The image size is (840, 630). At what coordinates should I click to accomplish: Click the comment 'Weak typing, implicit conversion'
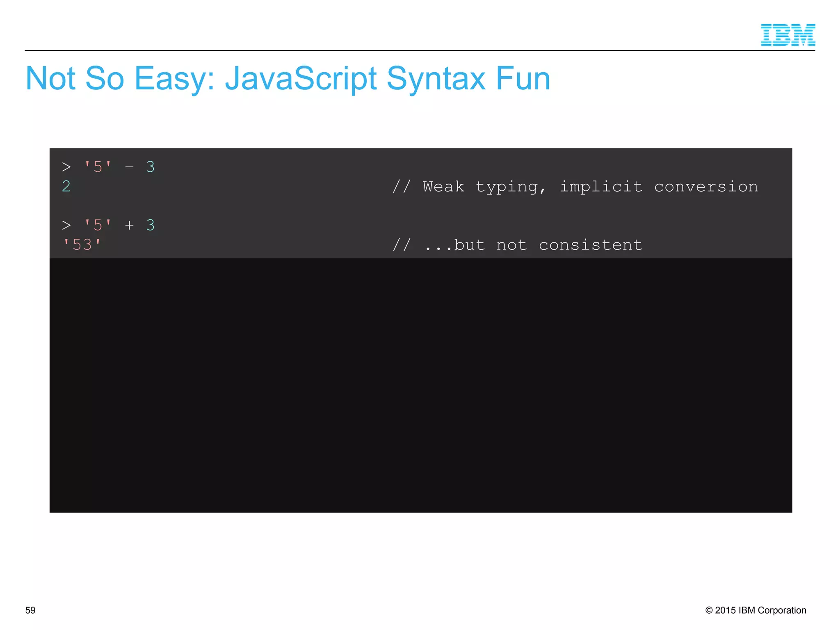pos(575,187)
